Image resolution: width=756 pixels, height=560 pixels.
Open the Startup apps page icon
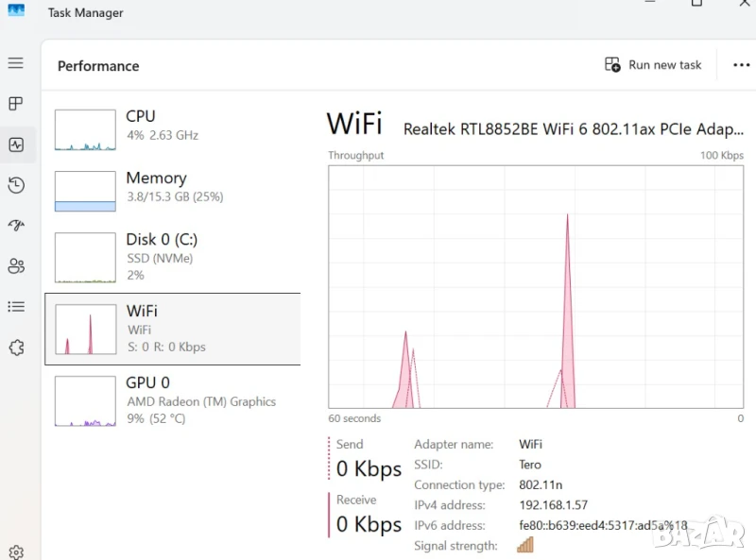pos(16,226)
